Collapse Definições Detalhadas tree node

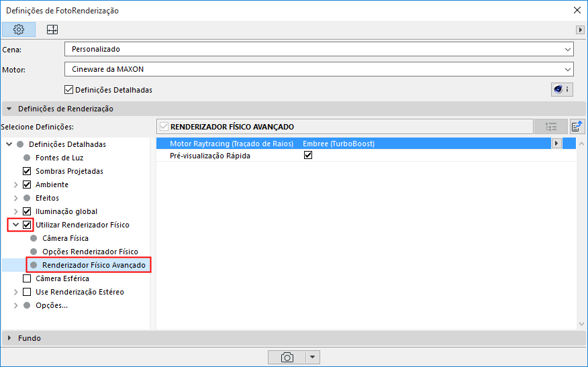(9, 144)
